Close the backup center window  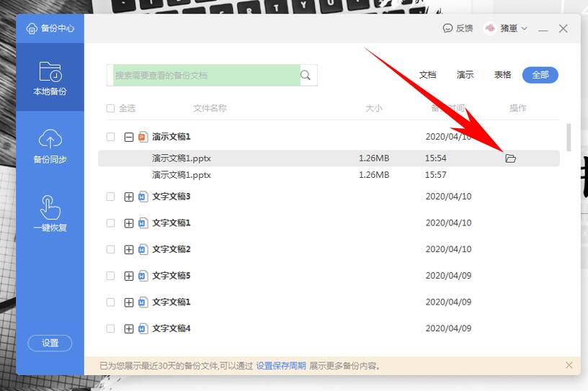pyautogui.click(x=563, y=29)
